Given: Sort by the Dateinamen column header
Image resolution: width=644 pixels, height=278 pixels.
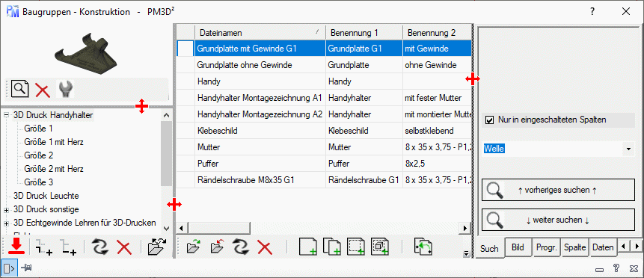Looking at the screenshot, I should tap(260, 32).
